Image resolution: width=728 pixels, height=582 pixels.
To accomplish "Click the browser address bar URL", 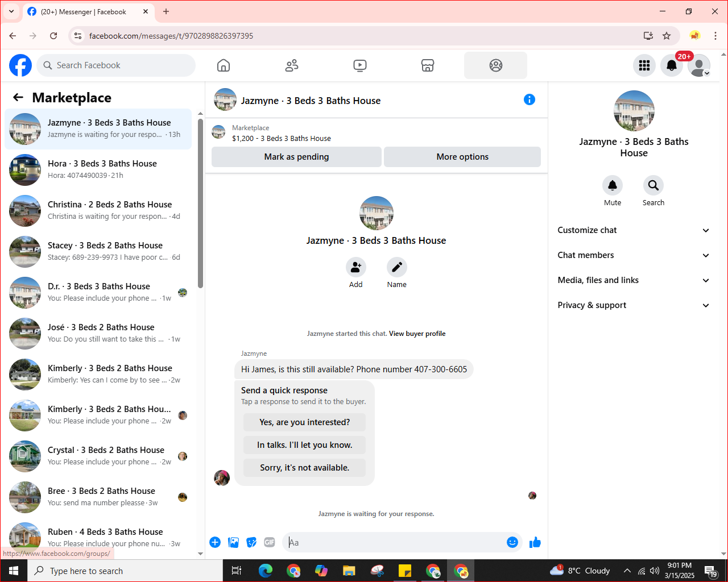I will point(171,36).
